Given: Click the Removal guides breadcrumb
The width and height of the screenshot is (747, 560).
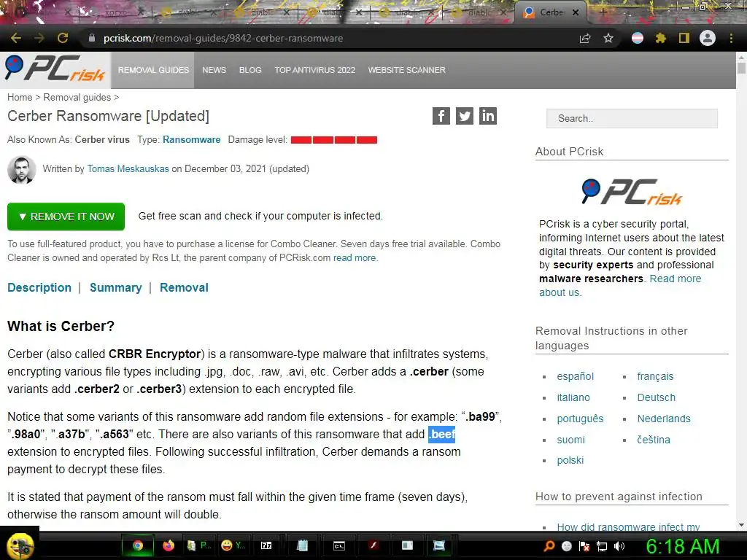Looking at the screenshot, I should coord(77,97).
